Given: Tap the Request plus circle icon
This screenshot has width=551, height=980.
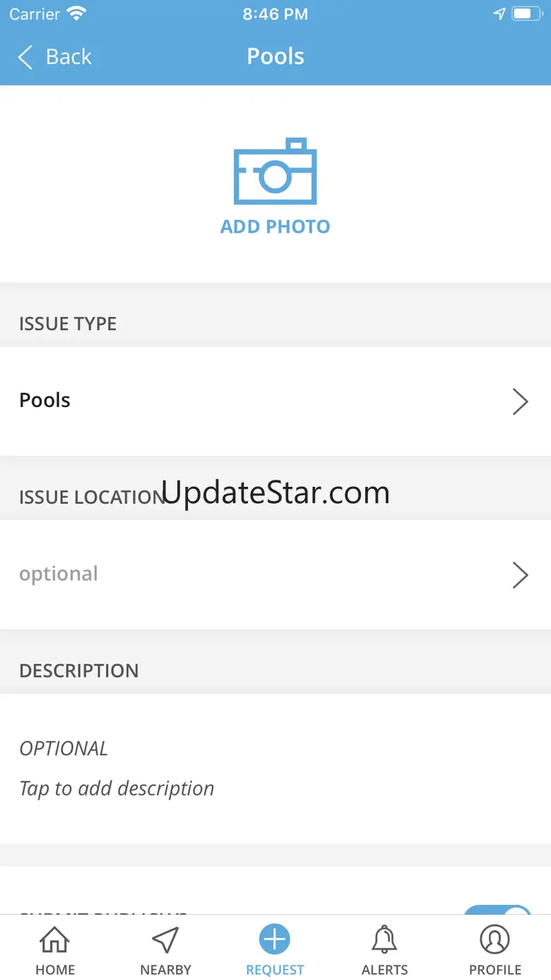Looking at the screenshot, I should click(275, 940).
